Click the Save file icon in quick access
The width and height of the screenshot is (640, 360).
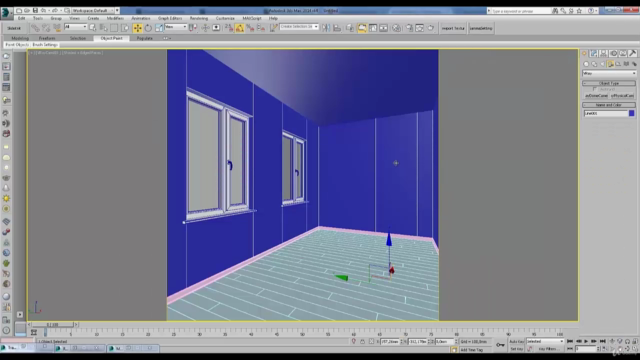[35, 11]
